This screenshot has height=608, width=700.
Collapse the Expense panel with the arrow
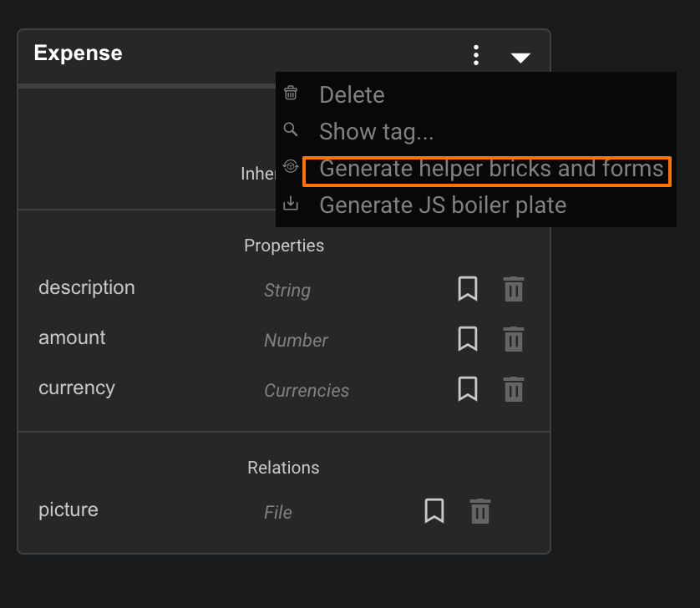point(520,58)
